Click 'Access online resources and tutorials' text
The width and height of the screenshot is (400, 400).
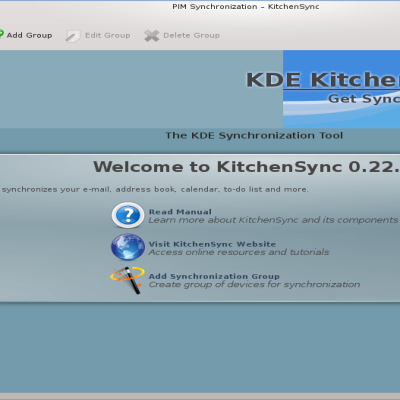coord(239,252)
